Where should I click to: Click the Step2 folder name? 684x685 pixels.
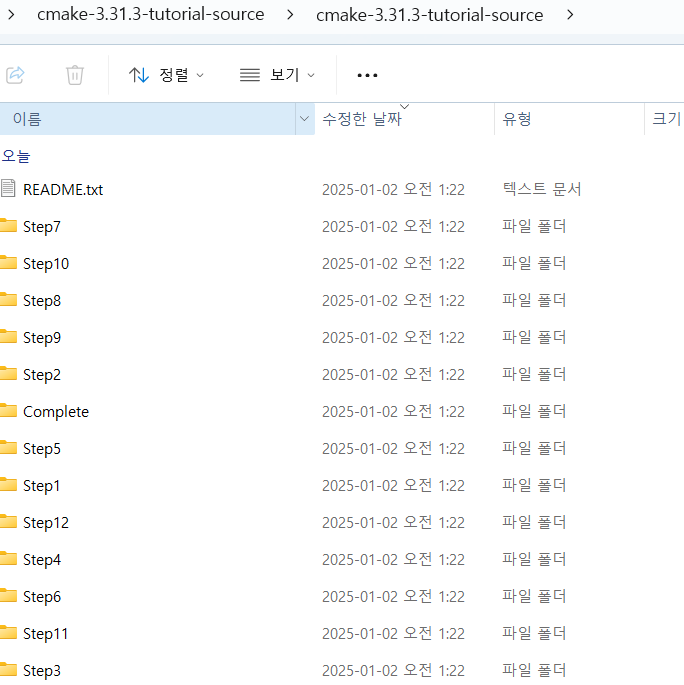[42, 375]
